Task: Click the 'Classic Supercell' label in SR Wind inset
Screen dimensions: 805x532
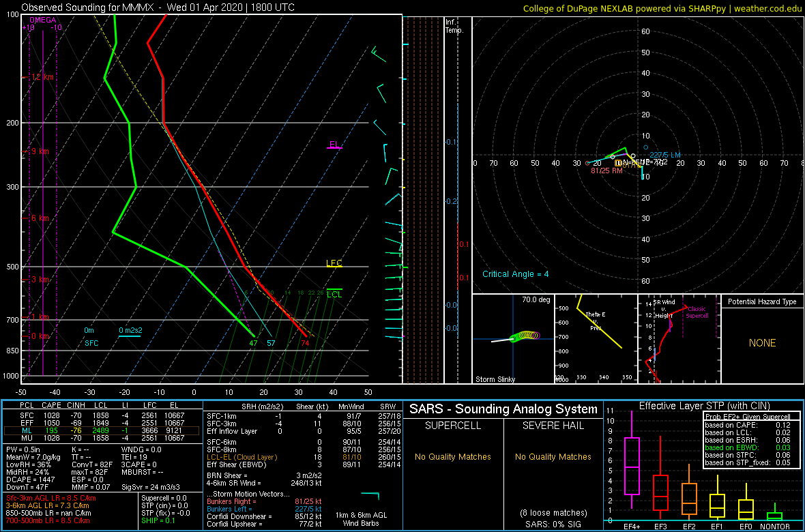Action: [697, 312]
